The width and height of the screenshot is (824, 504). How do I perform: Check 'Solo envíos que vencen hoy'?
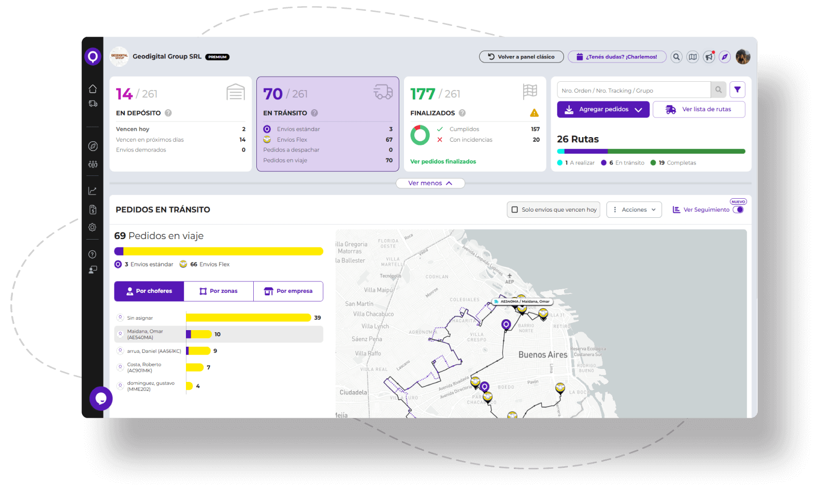[515, 210]
